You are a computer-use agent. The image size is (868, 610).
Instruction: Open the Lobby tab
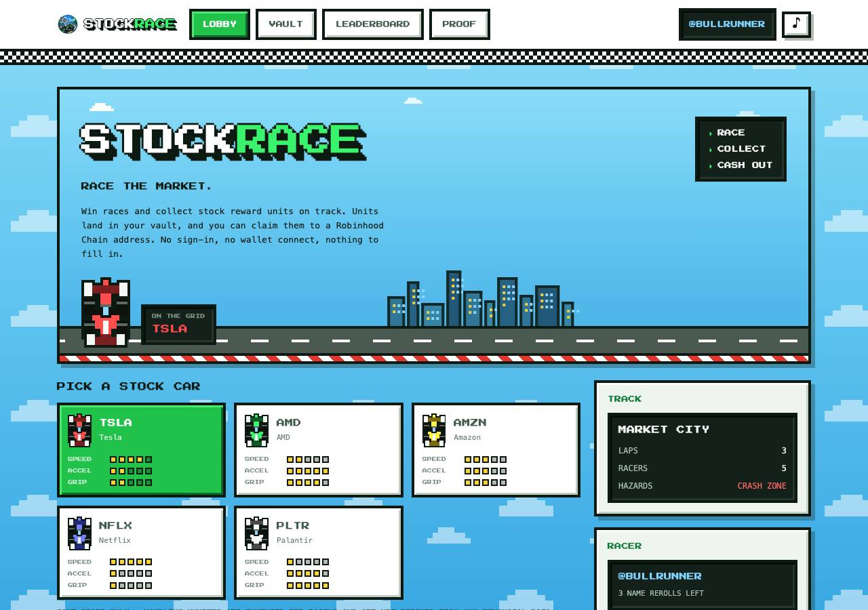220,24
